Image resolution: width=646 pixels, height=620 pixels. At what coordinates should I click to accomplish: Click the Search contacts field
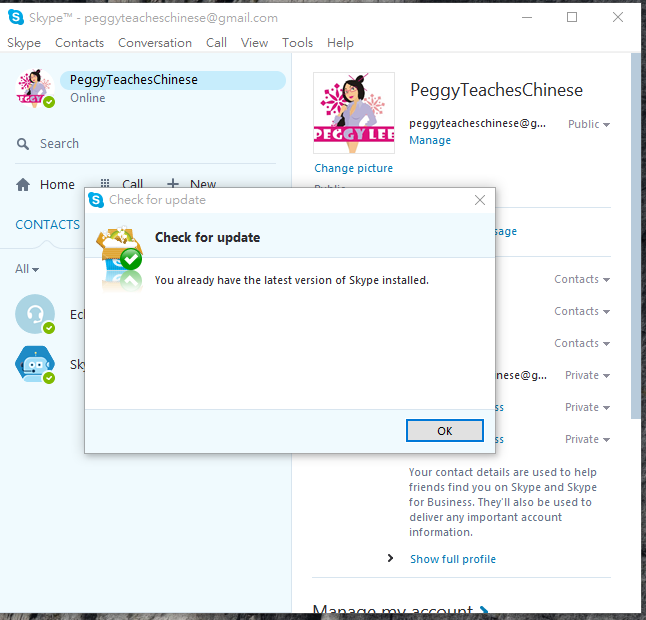(x=145, y=144)
